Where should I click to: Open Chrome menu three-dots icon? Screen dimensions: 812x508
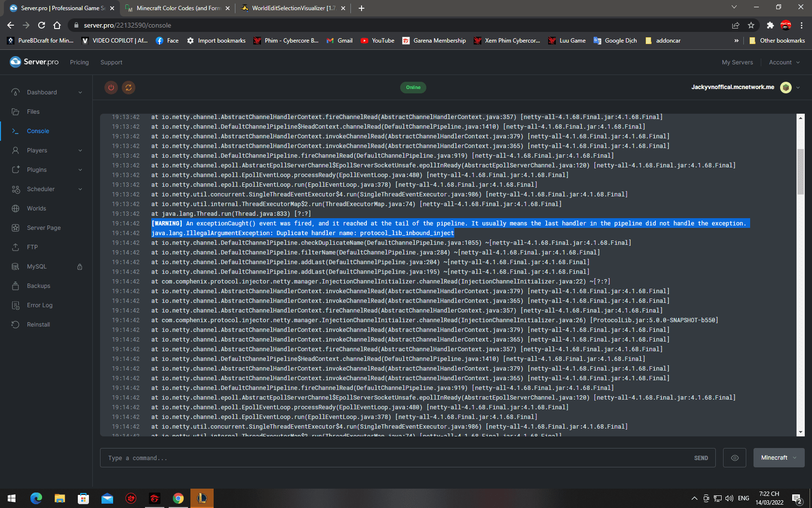click(801, 25)
